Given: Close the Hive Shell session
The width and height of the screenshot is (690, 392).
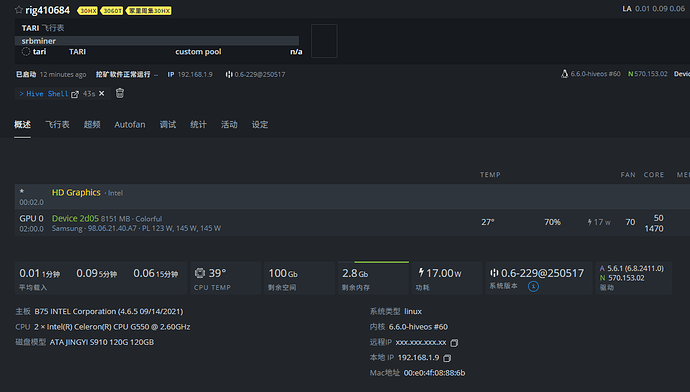Looking at the screenshot, I should coord(102,93).
